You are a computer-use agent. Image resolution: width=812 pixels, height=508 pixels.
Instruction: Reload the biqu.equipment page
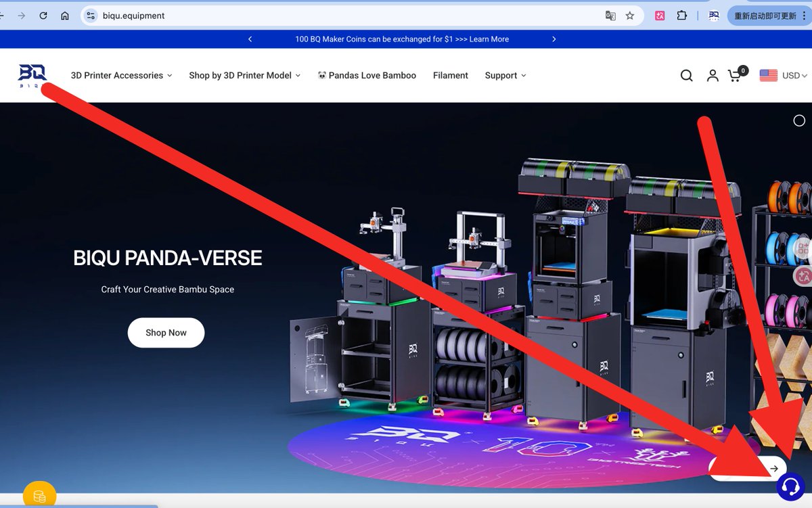43,16
